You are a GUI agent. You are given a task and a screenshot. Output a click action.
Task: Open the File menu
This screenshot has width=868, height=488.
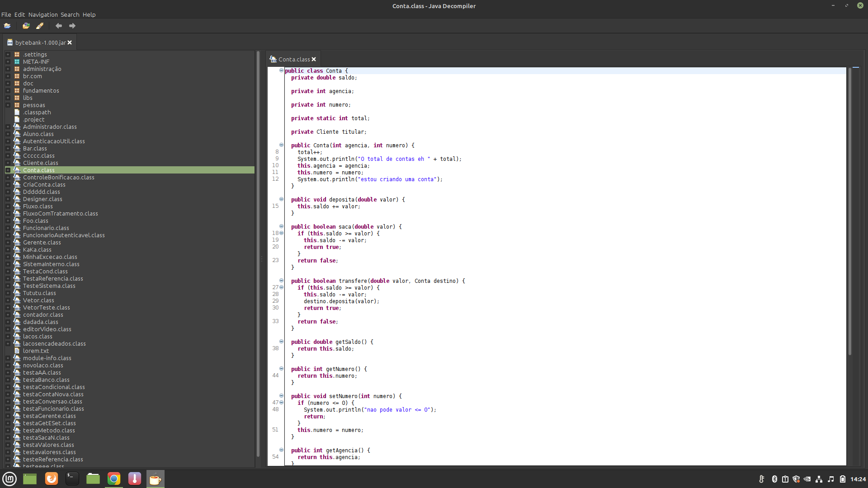6,14
